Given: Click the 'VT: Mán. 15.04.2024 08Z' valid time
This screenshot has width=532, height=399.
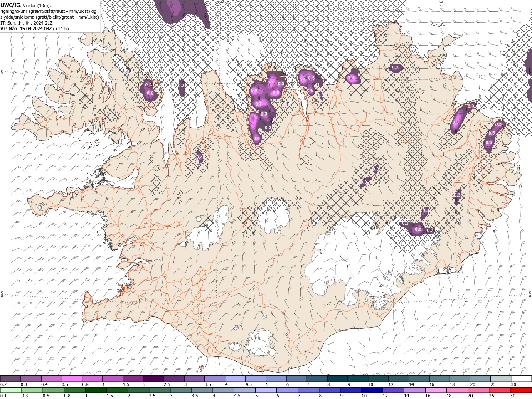Looking at the screenshot, I should point(26,29).
